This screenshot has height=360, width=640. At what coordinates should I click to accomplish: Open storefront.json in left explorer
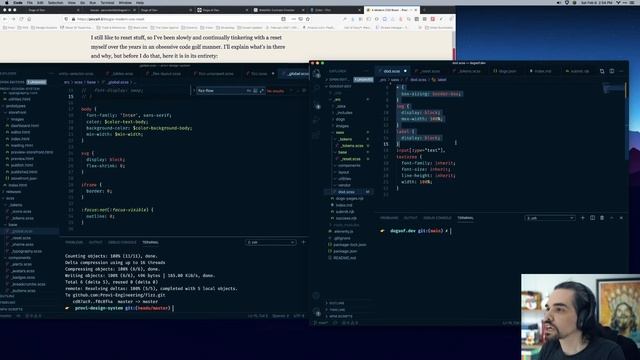[x=23, y=178]
